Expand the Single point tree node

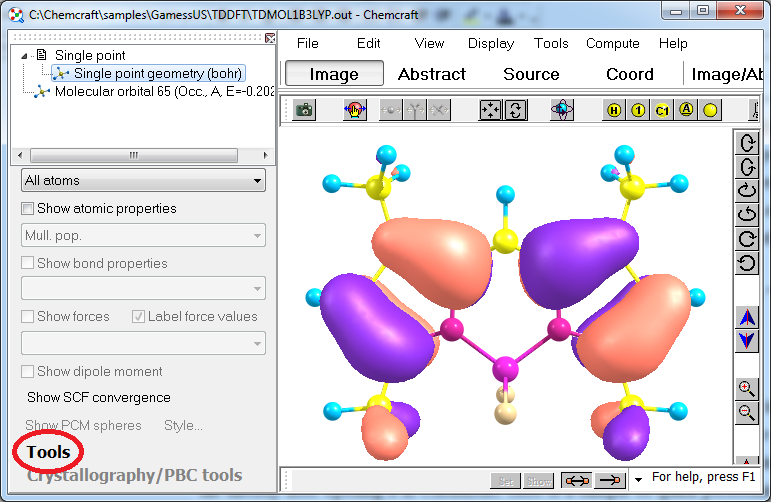coord(27,56)
